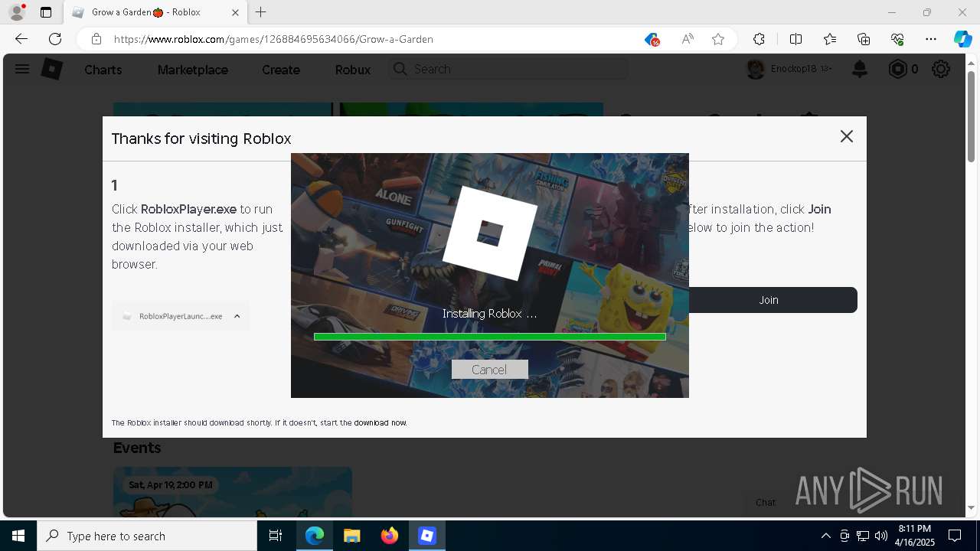The image size is (980, 551).
Task: Open Edge tab actions menu icon
Action: (x=46, y=12)
